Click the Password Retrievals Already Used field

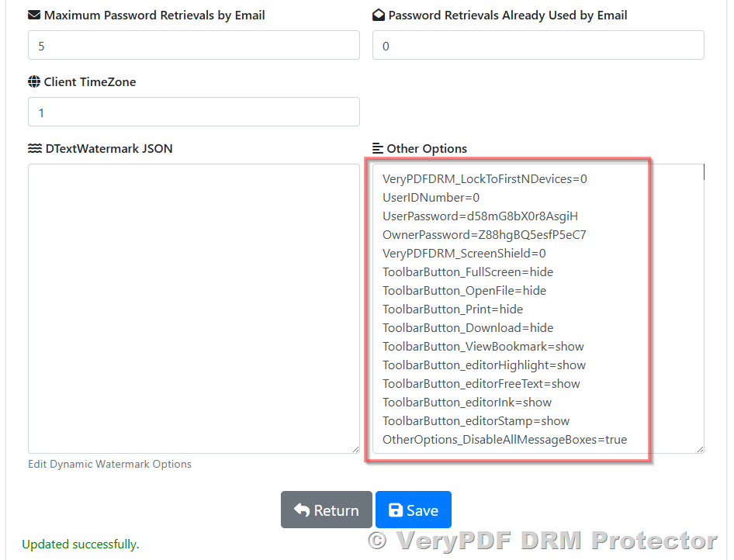[x=538, y=46]
